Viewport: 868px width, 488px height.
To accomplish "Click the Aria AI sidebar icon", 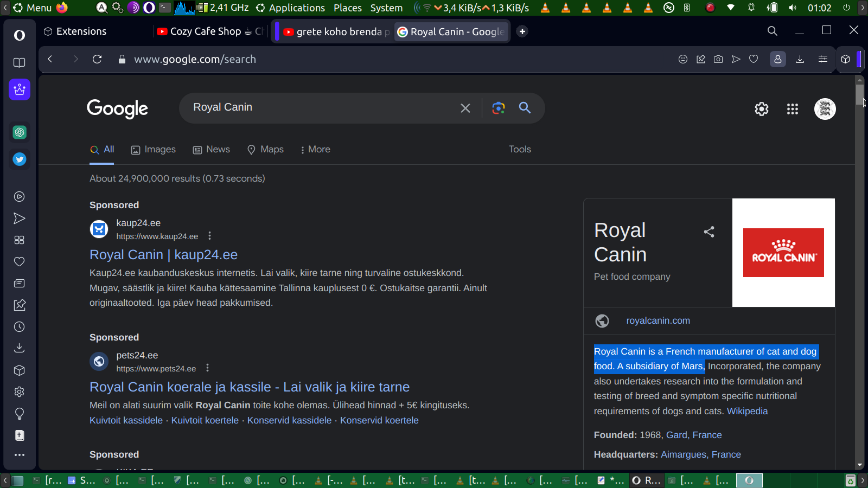I will coord(20,89).
